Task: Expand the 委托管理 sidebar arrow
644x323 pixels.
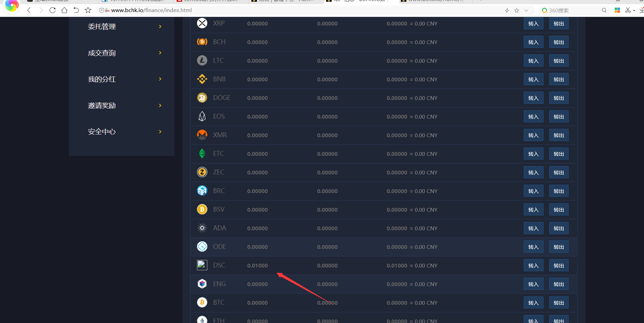Action: [160, 27]
